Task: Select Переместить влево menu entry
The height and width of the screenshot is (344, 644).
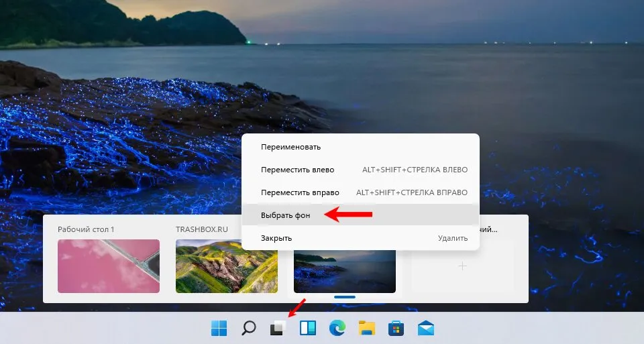Action: 360,170
